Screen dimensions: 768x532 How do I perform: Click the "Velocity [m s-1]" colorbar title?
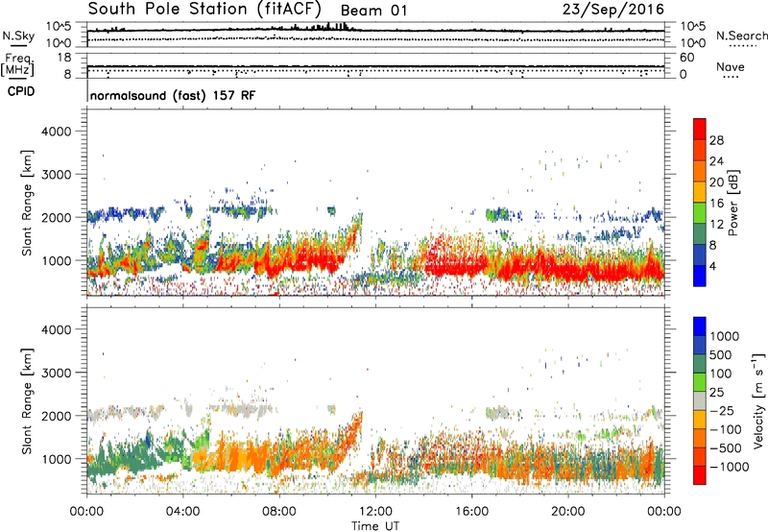[x=758, y=400]
